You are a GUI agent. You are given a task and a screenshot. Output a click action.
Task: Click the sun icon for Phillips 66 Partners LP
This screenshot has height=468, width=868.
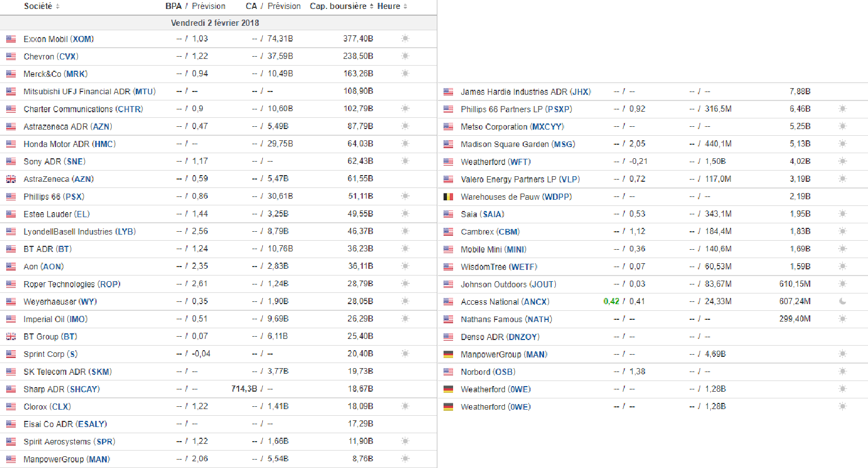(842, 109)
